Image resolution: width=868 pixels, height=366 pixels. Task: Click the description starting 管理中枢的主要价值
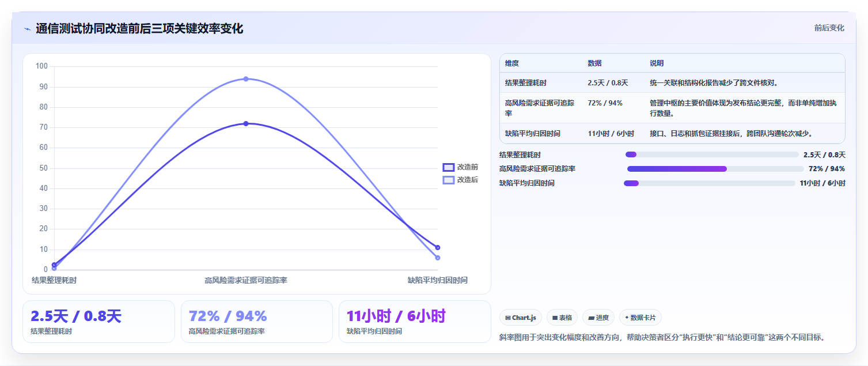click(x=743, y=108)
